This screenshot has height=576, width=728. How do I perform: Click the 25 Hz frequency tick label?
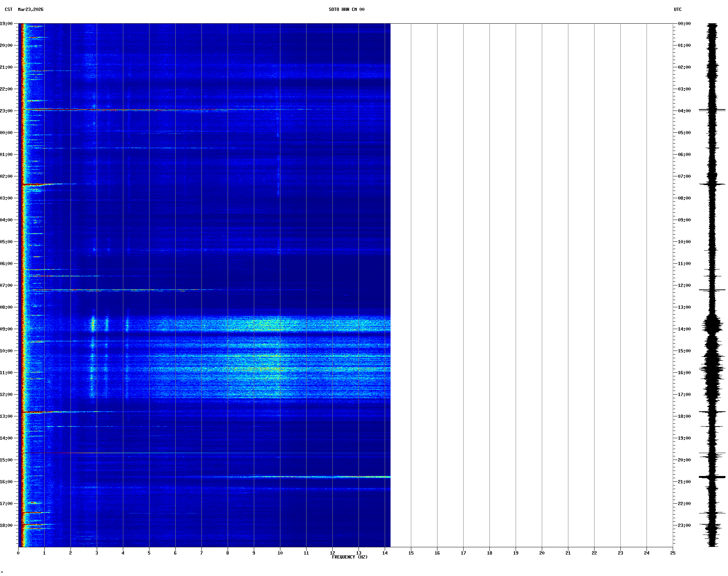pyautogui.click(x=673, y=553)
